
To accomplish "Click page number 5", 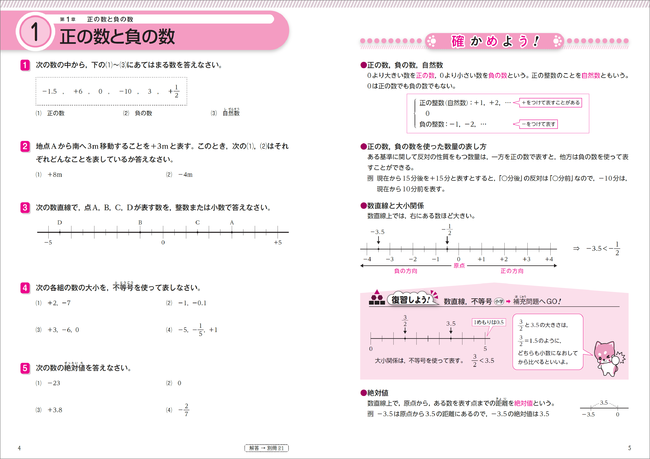I will [629, 448].
